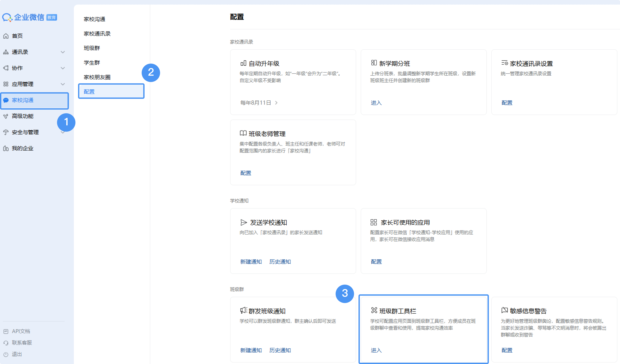Click the 班级群工具栏 card title
The image size is (620, 364).
coord(398,311)
